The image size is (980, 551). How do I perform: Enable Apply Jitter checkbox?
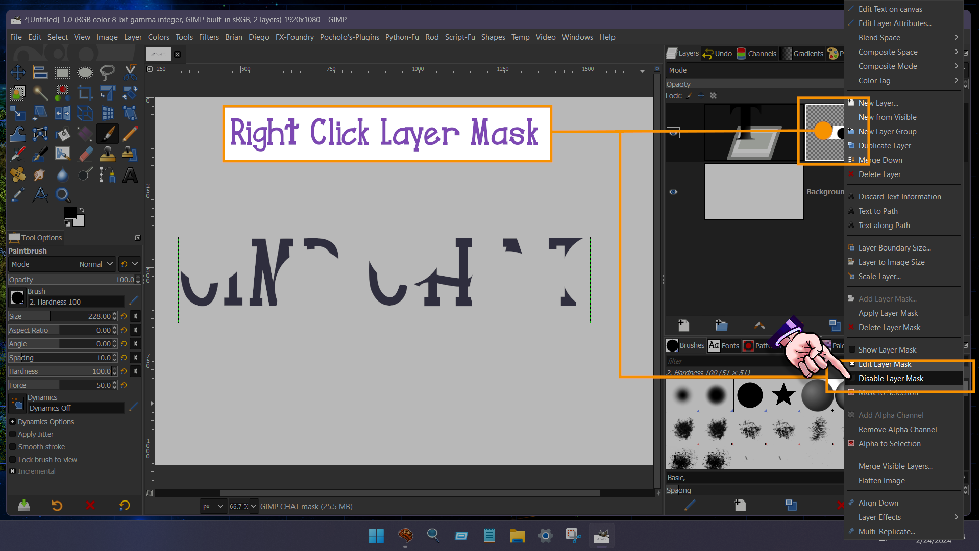(x=13, y=434)
